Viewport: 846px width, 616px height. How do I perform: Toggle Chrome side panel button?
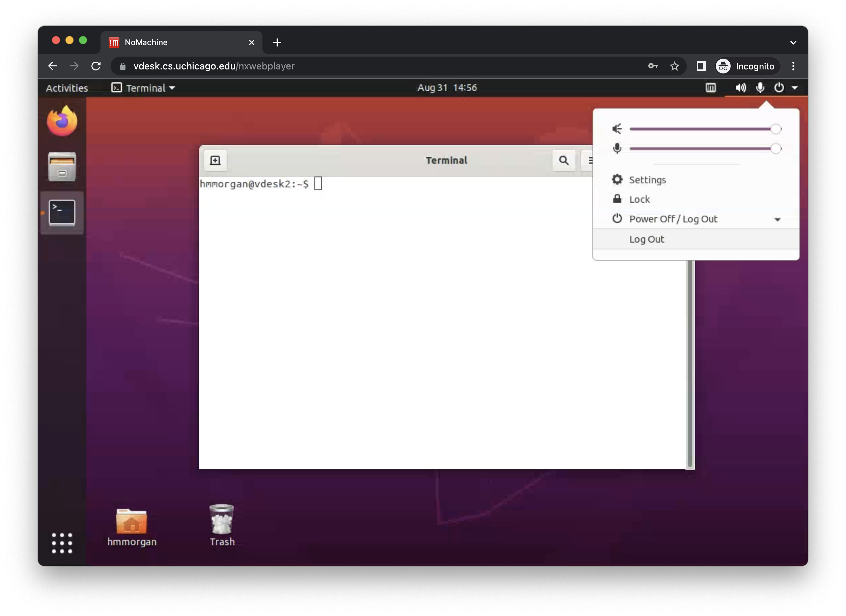(x=701, y=66)
